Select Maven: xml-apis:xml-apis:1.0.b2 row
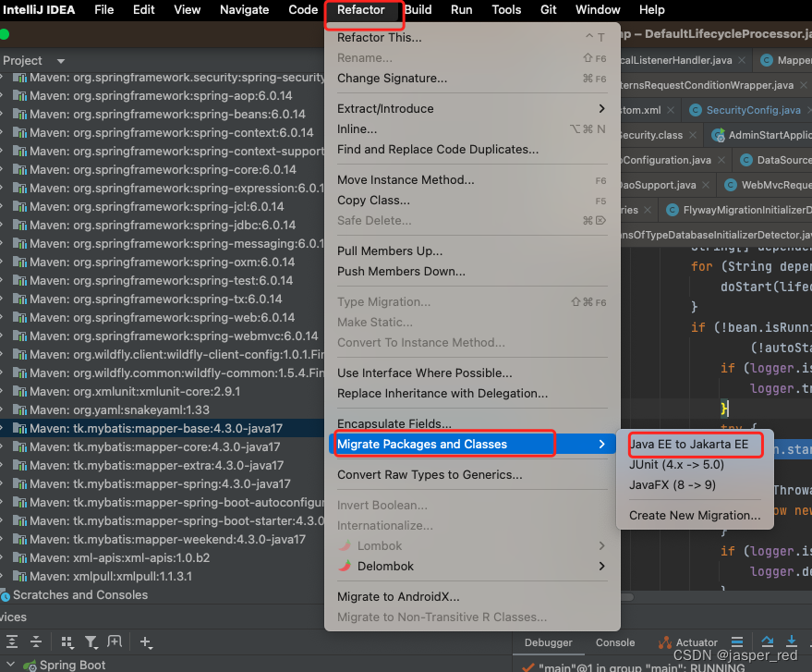This screenshot has height=672, width=812. pyautogui.click(x=162, y=558)
